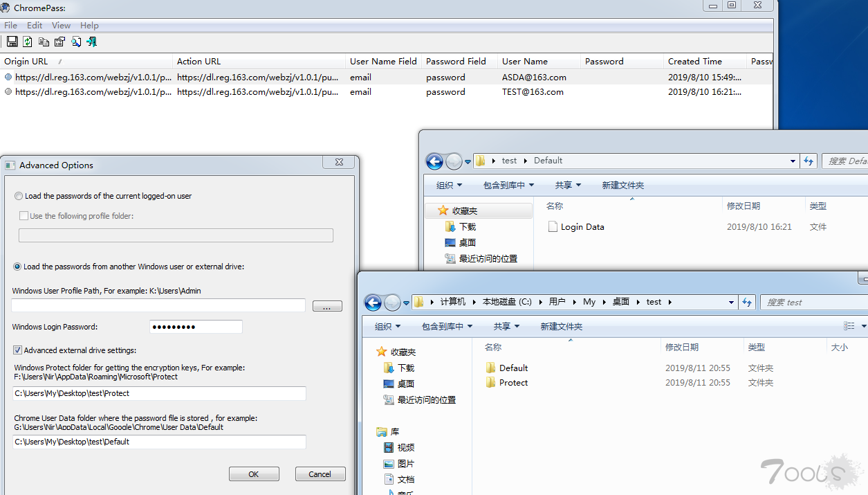
Task: Open 桌面 in the test window sidebar
Action: coord(406,384)
